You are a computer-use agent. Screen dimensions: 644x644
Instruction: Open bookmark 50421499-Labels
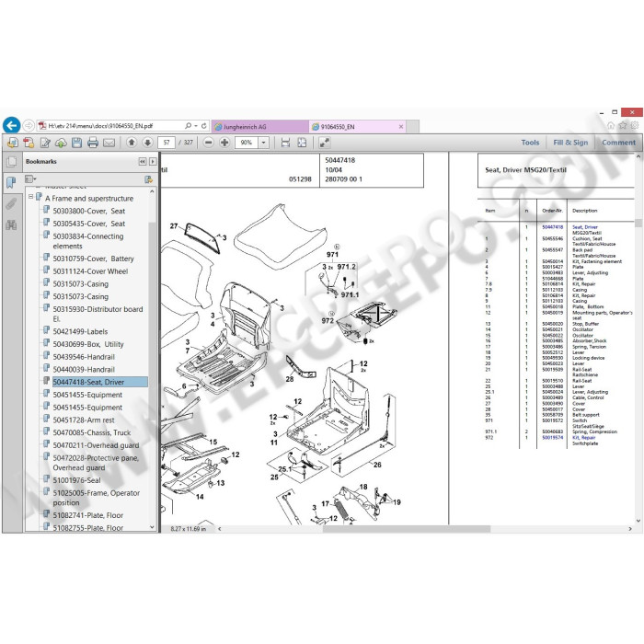point(80,331)
